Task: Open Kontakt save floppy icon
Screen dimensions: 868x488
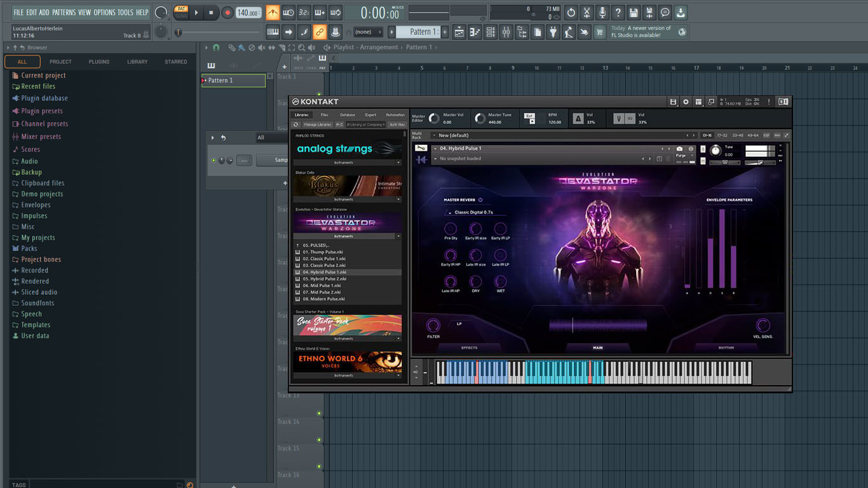Action: (x=673, y=102)
